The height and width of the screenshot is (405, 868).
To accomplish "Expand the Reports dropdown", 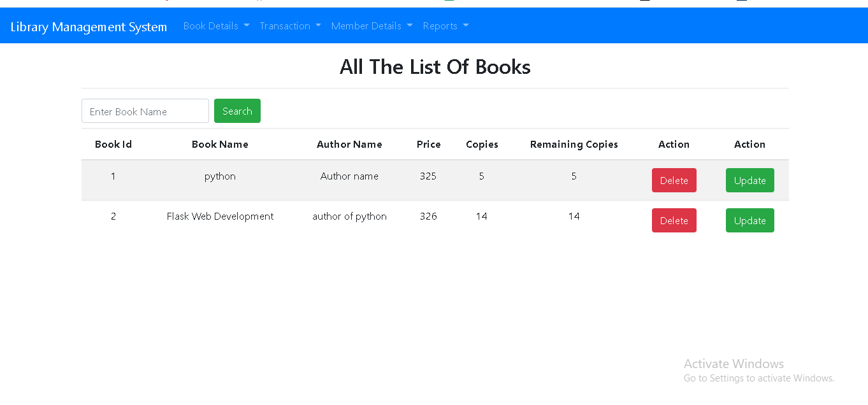I will click(x=440, y=25).
